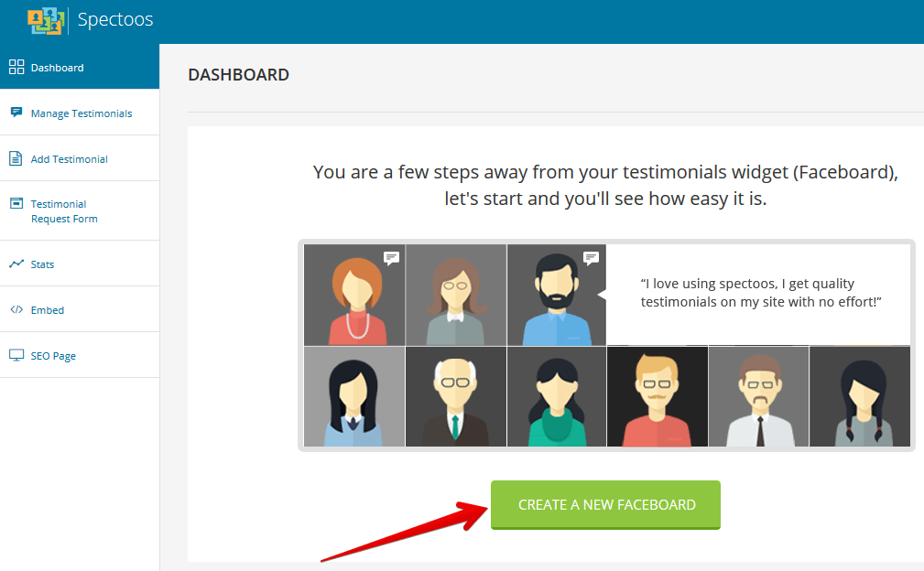Open Manage Testimonials in sidebar
The image size is (924, 571).
click(80, 113)
